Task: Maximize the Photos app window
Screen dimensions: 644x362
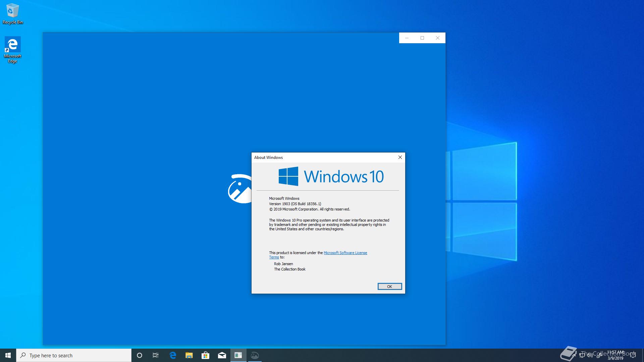Action: pos(422,38)
